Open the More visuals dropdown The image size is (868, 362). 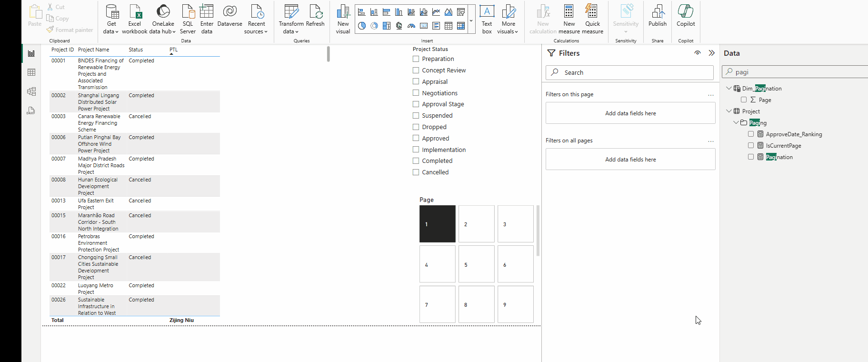pyautogui.click(x=508, y=19)
